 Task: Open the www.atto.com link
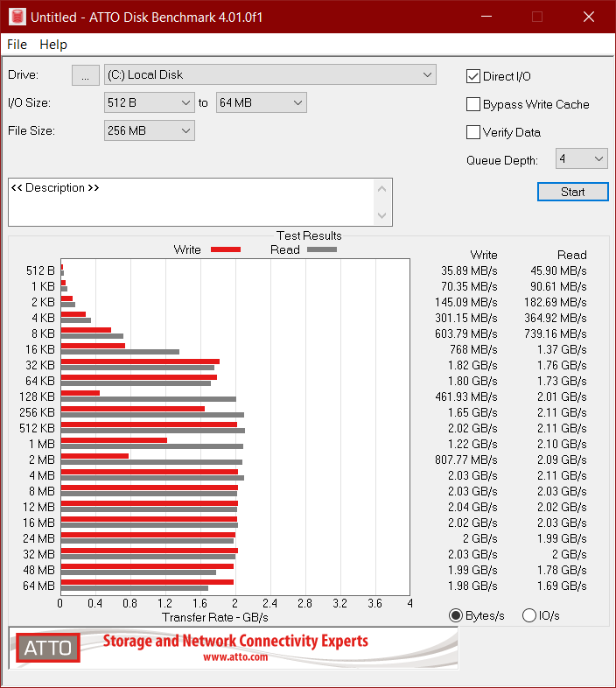[x=235, y=656]
